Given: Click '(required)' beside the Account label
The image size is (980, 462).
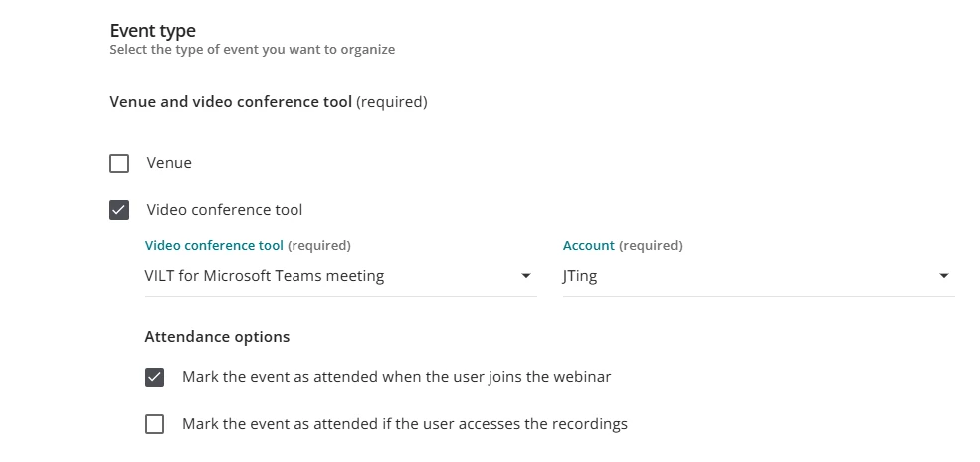Looking at the screenshot, I should click(651, 245).
